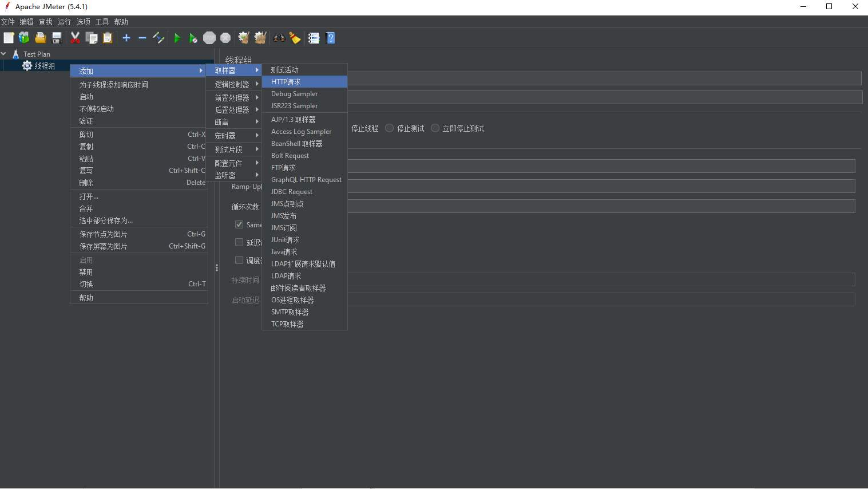Click 删除 in the context menu

138,183
